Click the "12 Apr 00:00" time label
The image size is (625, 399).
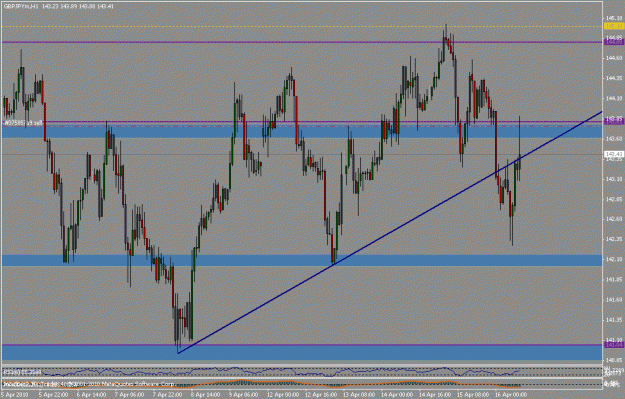coord(282,395)
